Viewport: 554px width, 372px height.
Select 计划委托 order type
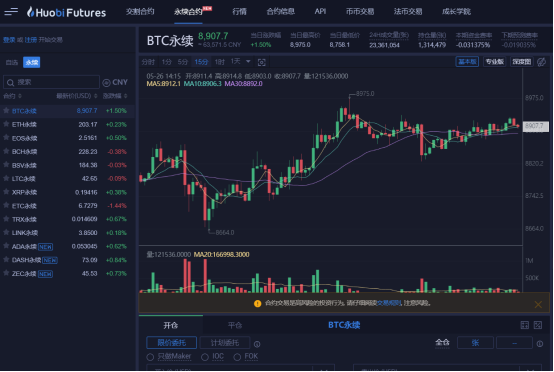pos(225,343)
